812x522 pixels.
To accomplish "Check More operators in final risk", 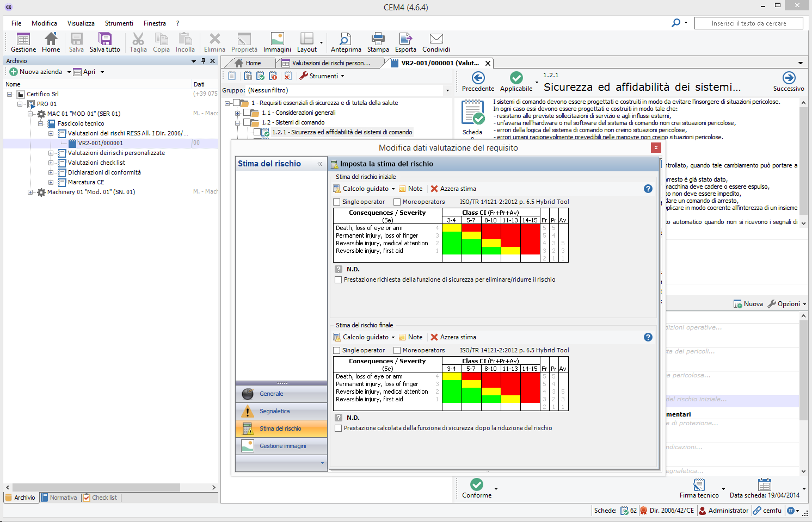I will 397,351.
